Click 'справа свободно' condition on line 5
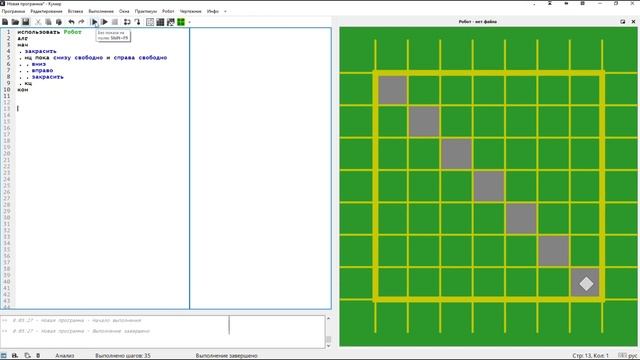The width and height of the screenshot is (640, 360). (140, 58)
